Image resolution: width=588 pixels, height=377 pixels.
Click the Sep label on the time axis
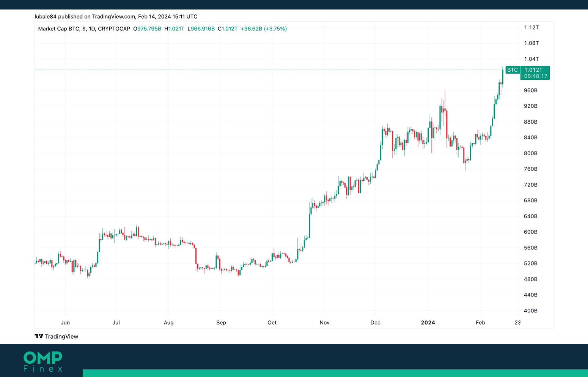(x=221, y=323)
